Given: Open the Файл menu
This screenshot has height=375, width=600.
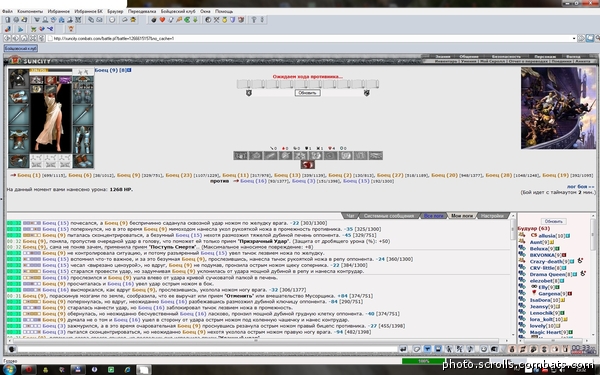Looking at the screenshot, I should coord(7,11).
